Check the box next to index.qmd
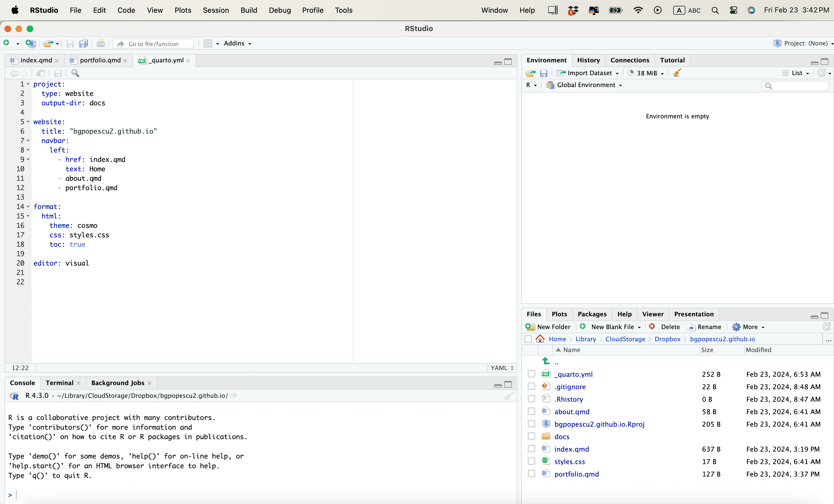834x504 pixels. (x=532, y=449)
